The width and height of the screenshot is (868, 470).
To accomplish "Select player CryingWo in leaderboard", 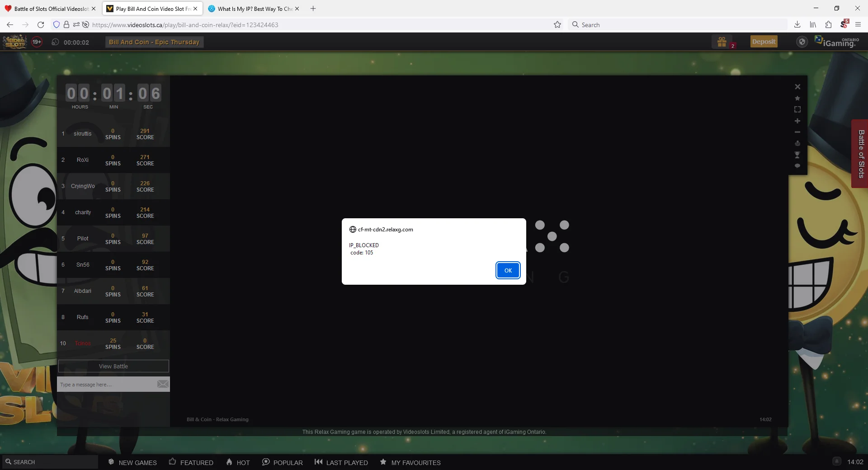I will pyautogui.click(x=83, y=186).
